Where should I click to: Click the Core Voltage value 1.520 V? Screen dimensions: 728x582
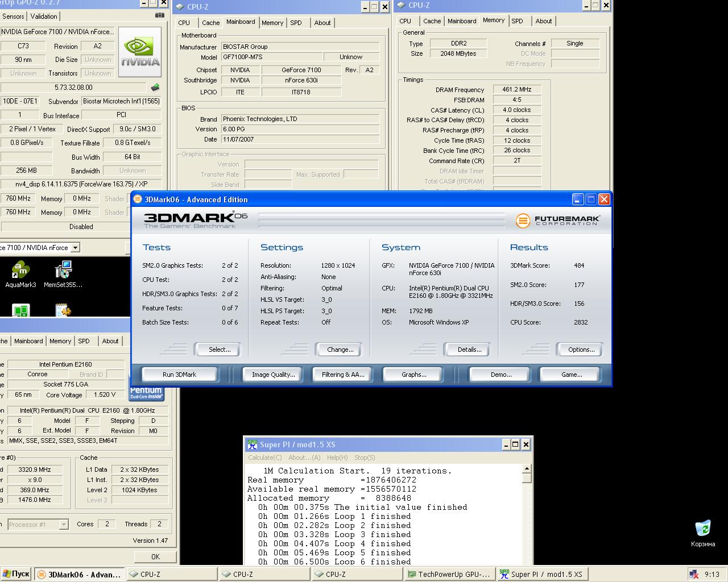pyautogui.click(x=104, y=394)
